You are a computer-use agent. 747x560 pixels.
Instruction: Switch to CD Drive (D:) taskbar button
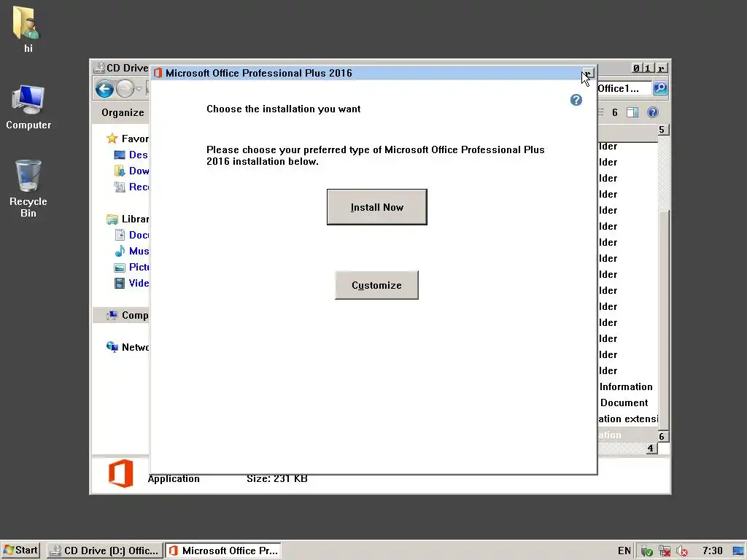(x=105, y=551)
